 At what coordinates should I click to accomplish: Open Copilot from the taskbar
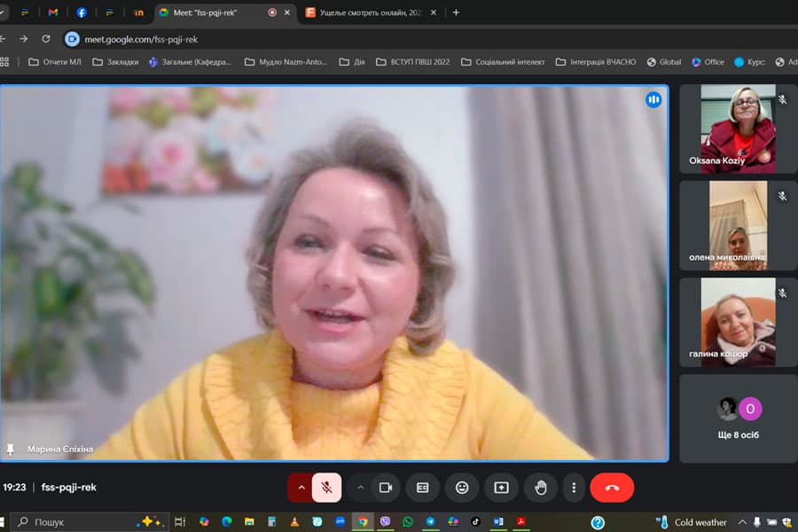coord(204,522)
